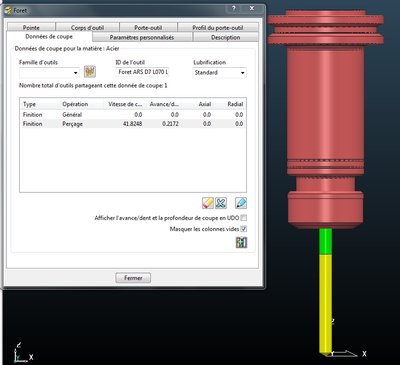400x365 pixels.
Task: Click the tool family database icon
Action: coord(90,71)
